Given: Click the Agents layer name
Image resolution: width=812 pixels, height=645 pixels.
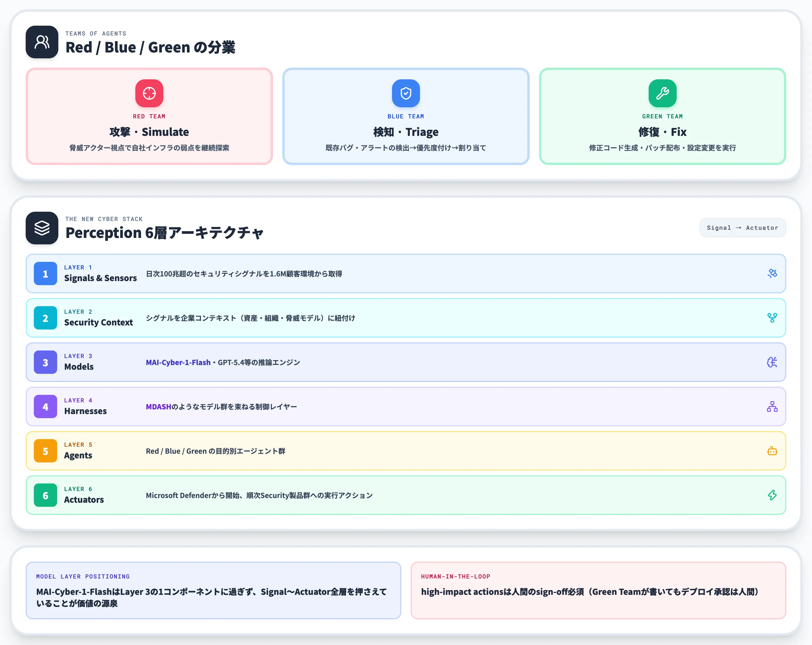Looking at the screenshot, I should coord(78,455).
